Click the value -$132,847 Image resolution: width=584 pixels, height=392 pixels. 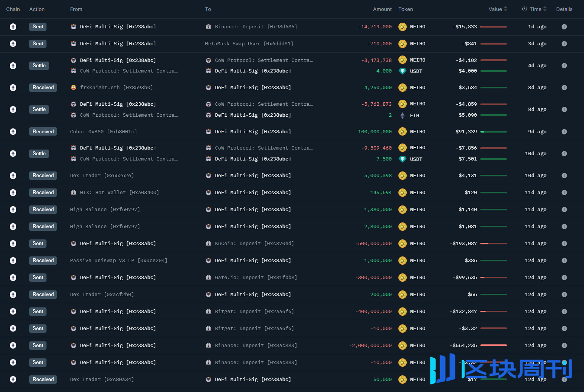tap(463, 312)
